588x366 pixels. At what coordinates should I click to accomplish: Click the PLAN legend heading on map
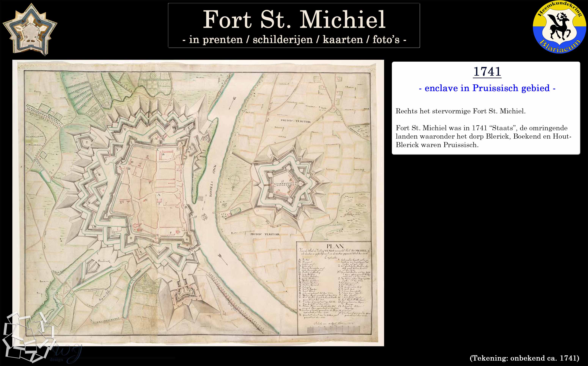[335, 246]
